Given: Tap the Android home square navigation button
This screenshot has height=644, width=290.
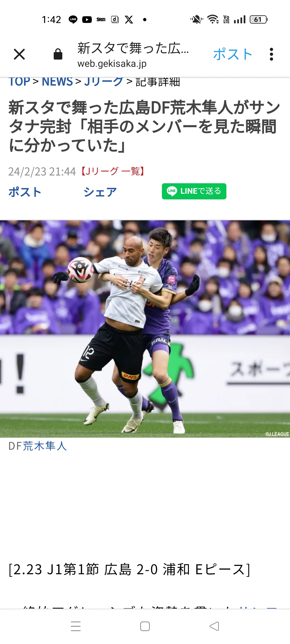Looking at the screenshot, I should click(x=145, y=626).
